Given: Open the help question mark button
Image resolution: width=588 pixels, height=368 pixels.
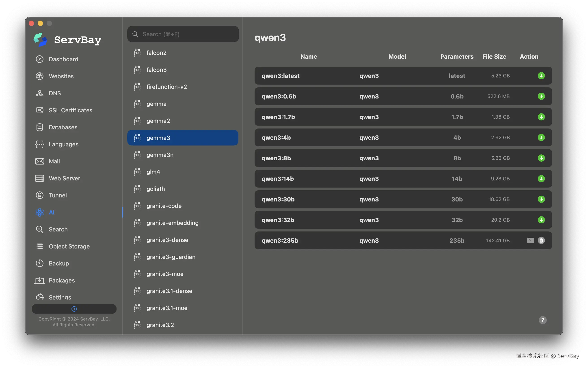Looking at the screenshot, I should pyautogui.click(x=543, y=320).
